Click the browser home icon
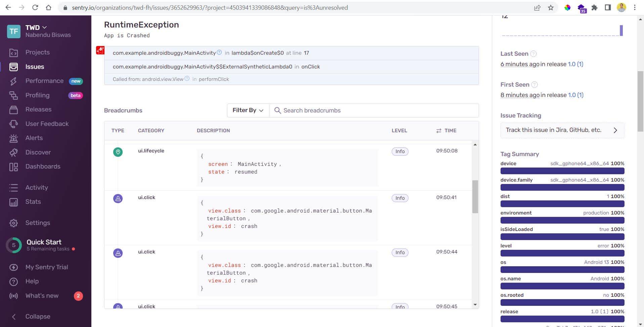The height and width of the screenshot is (327, 644). coord(48,7)
